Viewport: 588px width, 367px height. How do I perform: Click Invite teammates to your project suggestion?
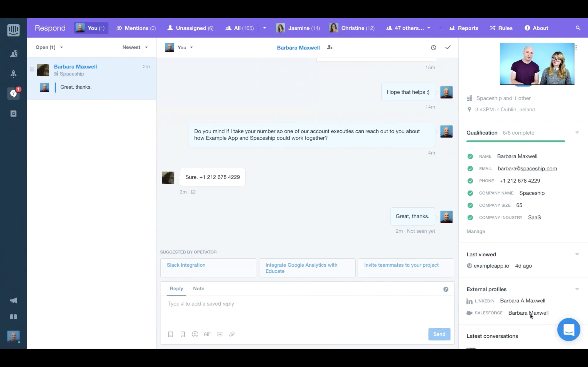coord(406,268)
